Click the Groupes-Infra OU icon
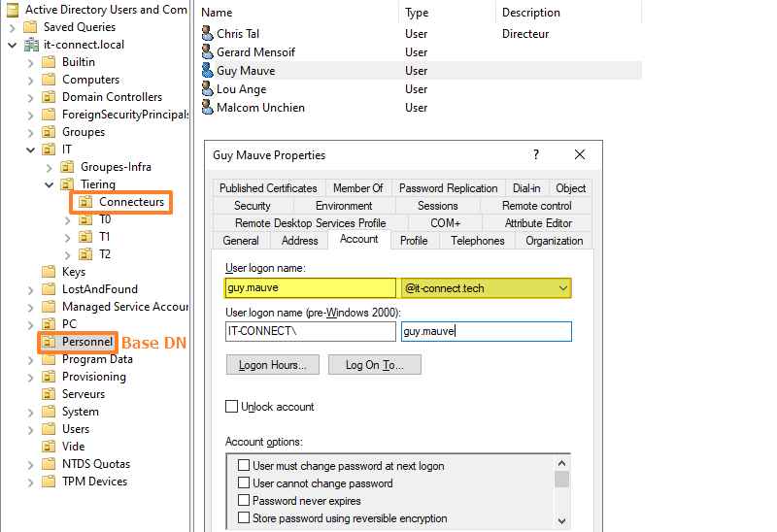Image resolution: width=777 pixels, height=532 pixels. (67, 166)
